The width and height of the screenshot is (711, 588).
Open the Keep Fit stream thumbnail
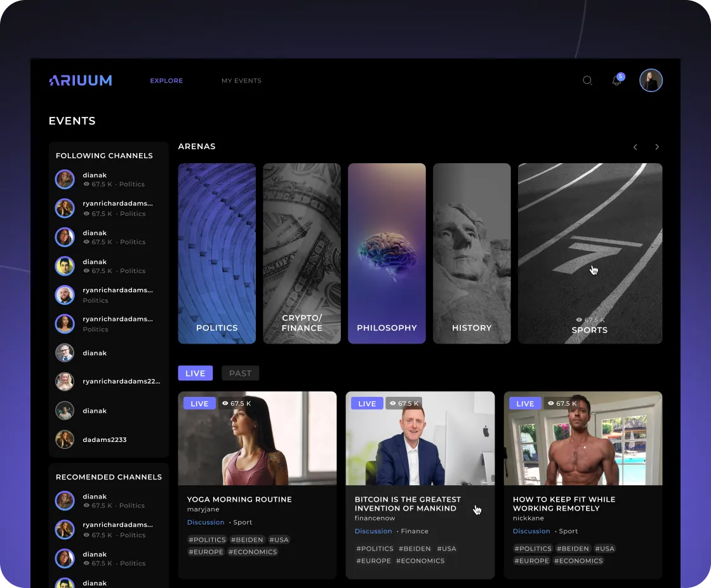pyautogui.click(x=583, y=438)
